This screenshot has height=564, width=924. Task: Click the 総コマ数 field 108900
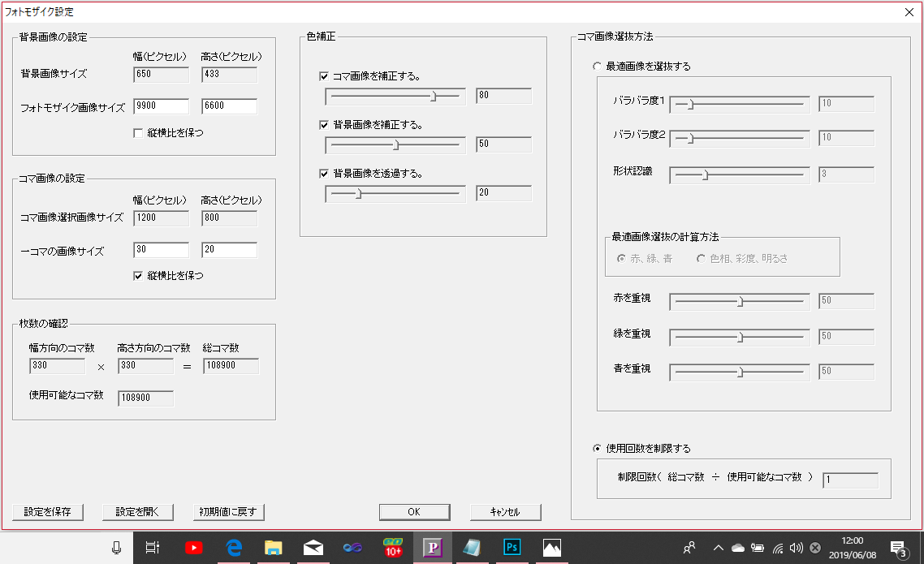click(x=231, y=366)
